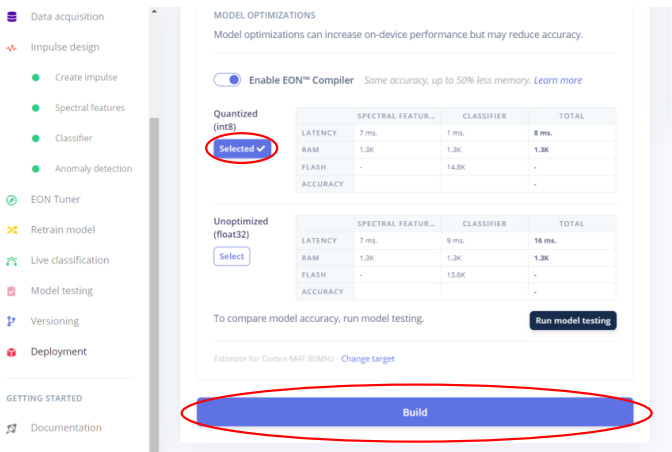This screenshot has width=672, height=452.
Task: Go to Spectral features page
Action: [x=90, y=108]
